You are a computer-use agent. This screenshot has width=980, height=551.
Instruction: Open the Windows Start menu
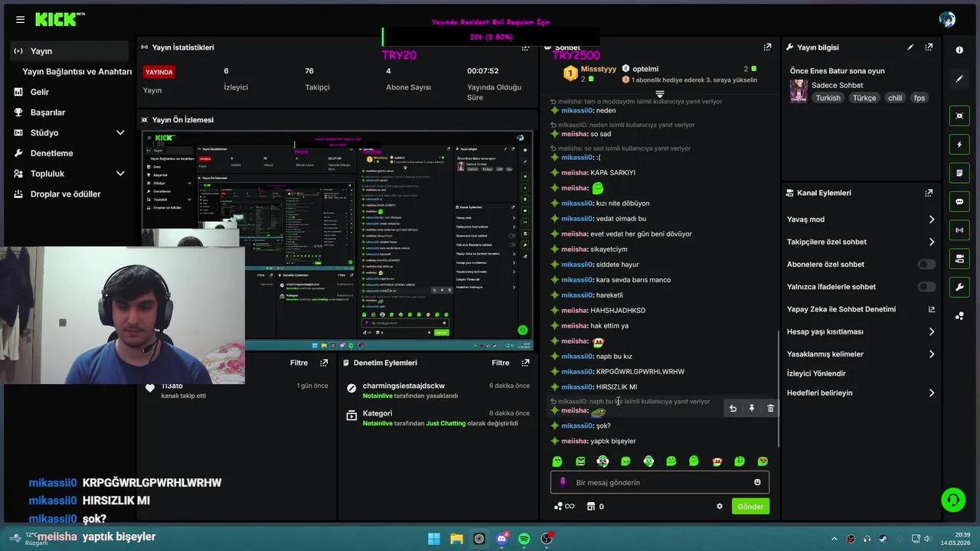coord(434,539)
